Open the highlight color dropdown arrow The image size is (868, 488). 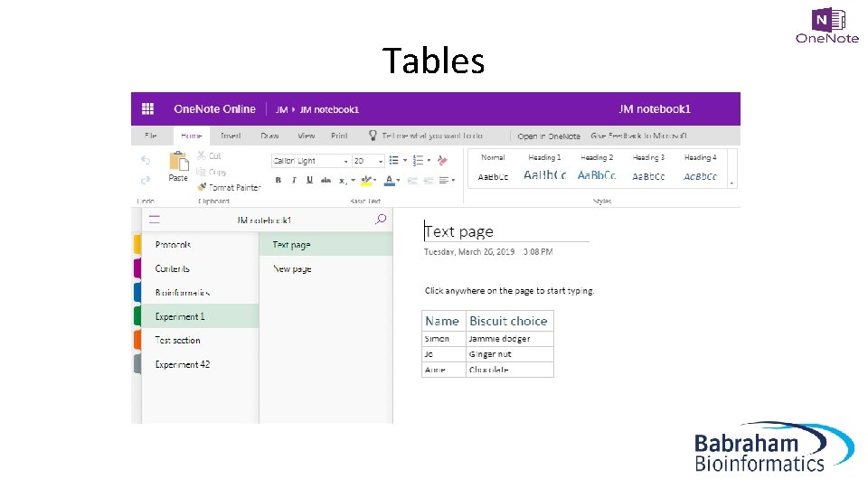[x=374, y=181]
